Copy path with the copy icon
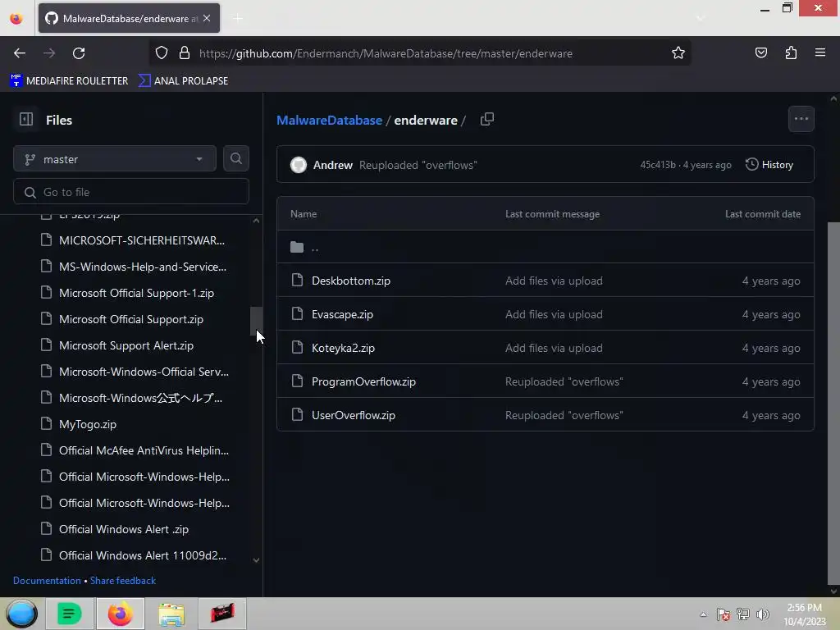 487,119
